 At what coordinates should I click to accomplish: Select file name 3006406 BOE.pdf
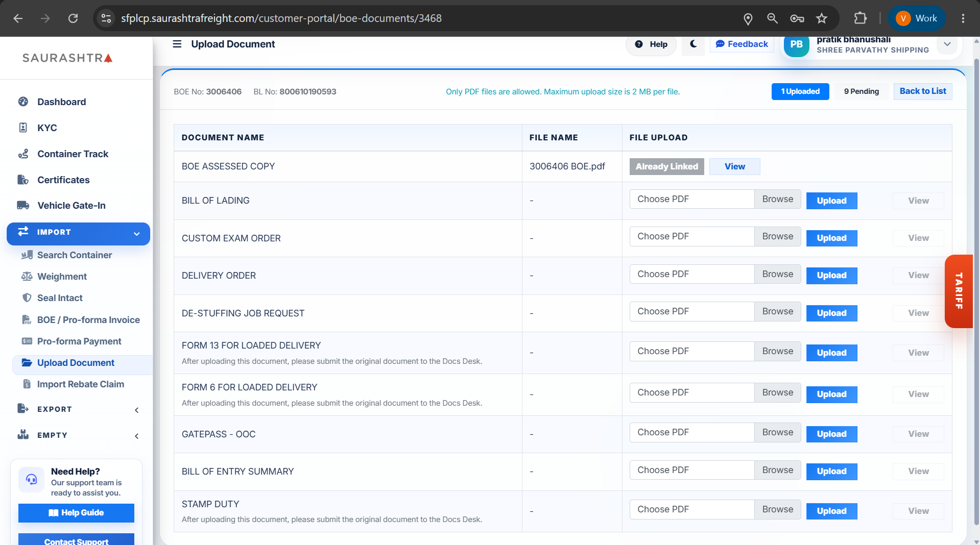point(567,166)
